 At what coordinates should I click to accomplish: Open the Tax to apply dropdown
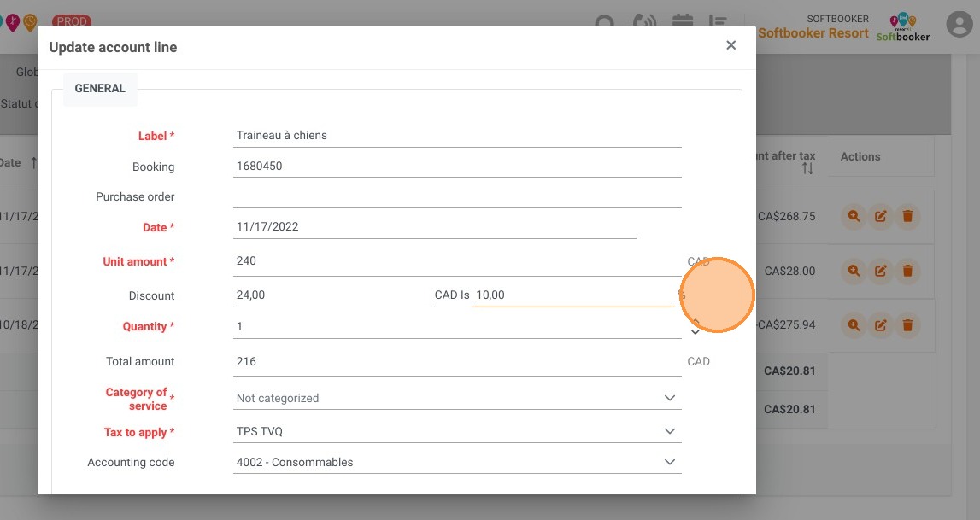coord(457,431)
